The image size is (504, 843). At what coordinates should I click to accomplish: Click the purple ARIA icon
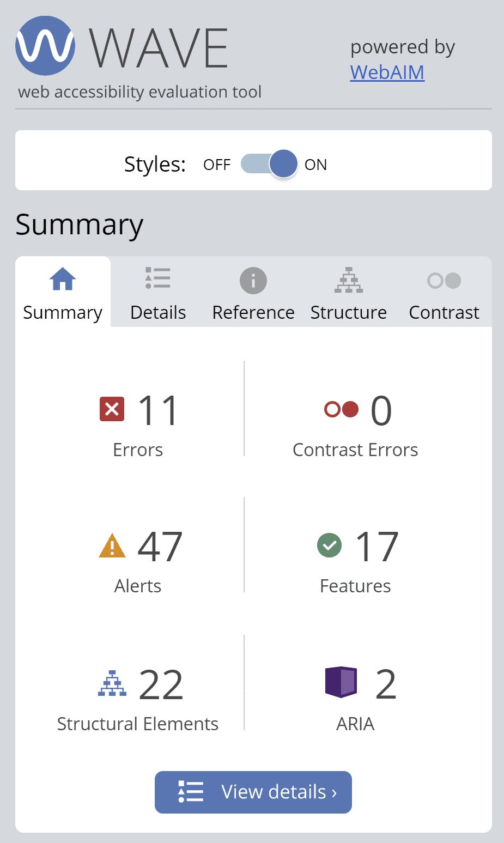(341, 682)
